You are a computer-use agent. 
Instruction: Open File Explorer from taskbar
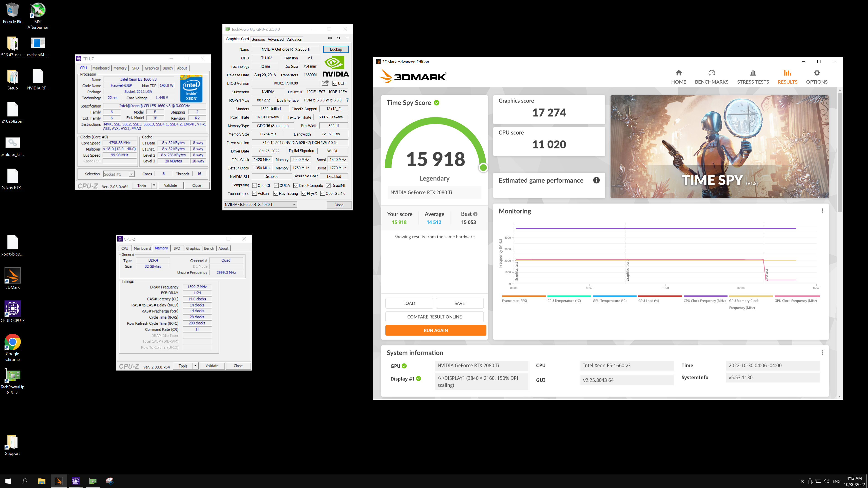pyautogui.click(x=41, y=481)
